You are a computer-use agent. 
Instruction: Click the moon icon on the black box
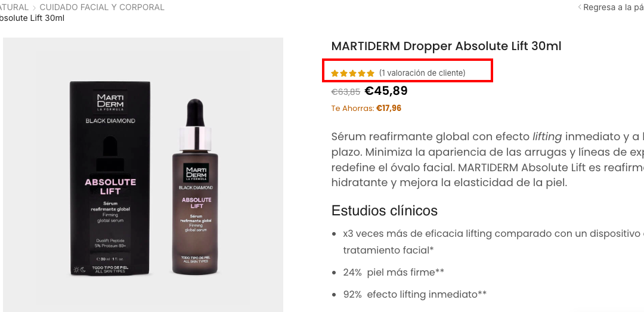click(82, 270)
